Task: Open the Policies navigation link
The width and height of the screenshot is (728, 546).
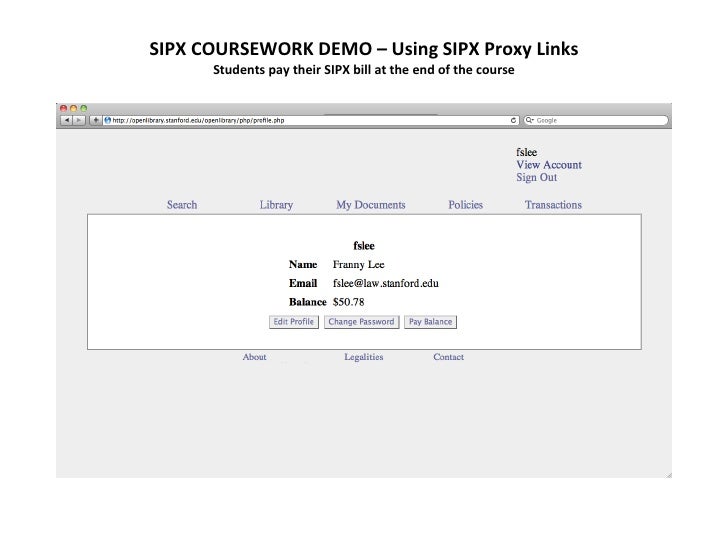Action: pos(465,205)
